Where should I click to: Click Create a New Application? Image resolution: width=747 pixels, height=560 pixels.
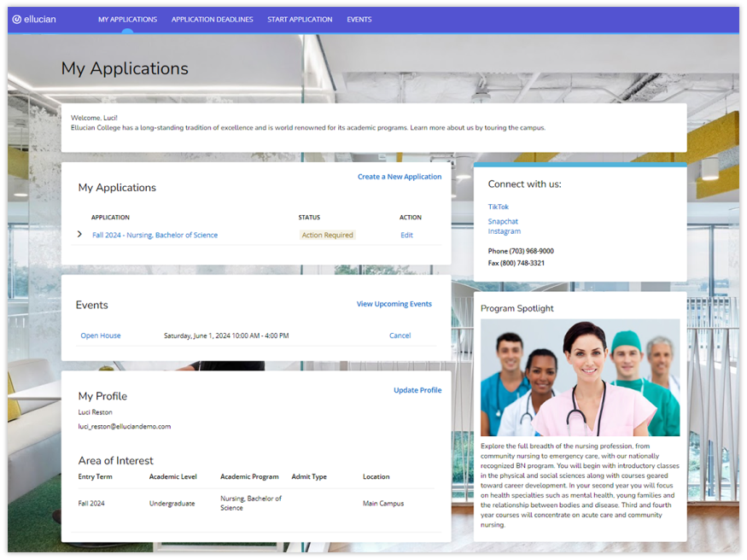400,177
